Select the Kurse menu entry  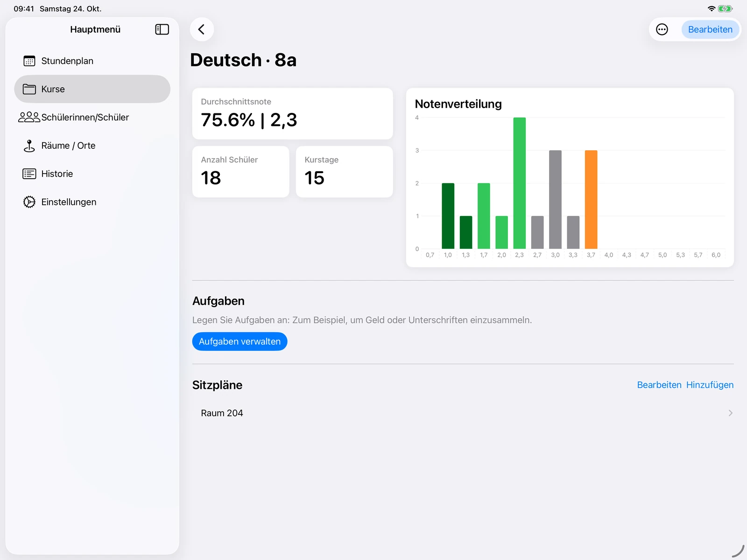[x=92, y=89]
